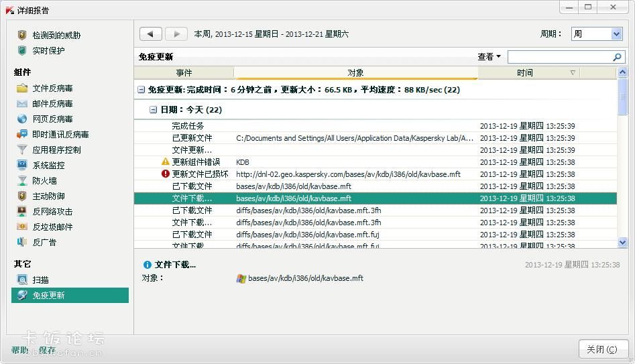Collapse the 免疫更新 summary group

tap(141, 89)
